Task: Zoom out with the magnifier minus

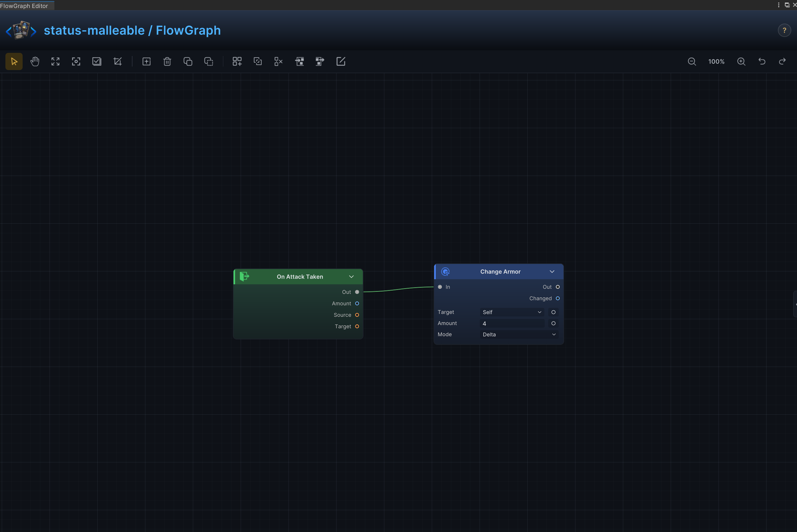Action: 692,61
